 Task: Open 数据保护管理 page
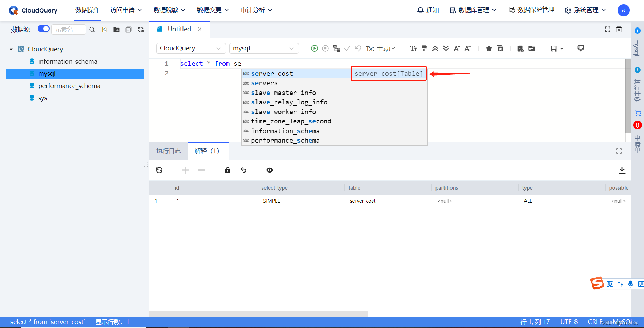point(532,10)
